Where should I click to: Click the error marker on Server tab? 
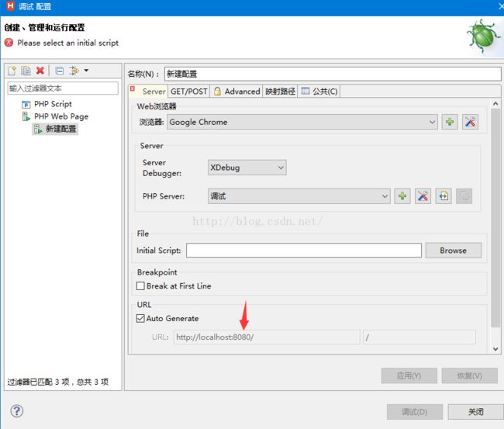pyautogui.click(x=133, y=88)
